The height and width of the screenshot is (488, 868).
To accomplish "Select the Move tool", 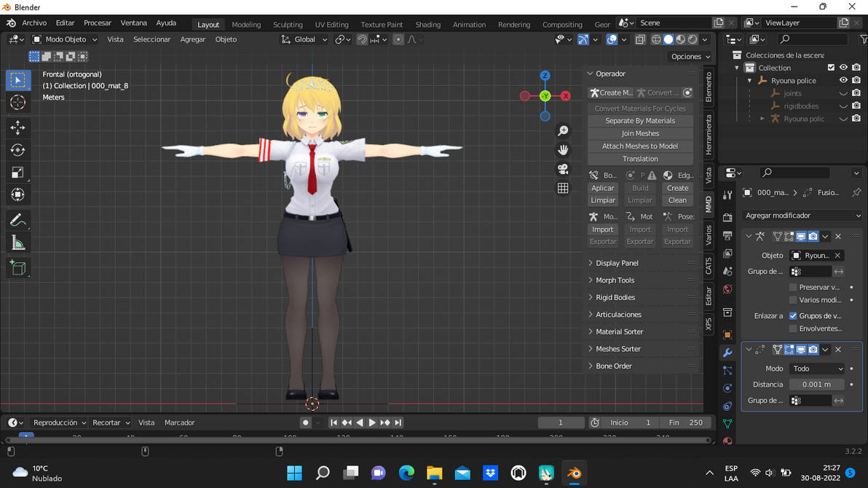I will click(x=17, y=128).
